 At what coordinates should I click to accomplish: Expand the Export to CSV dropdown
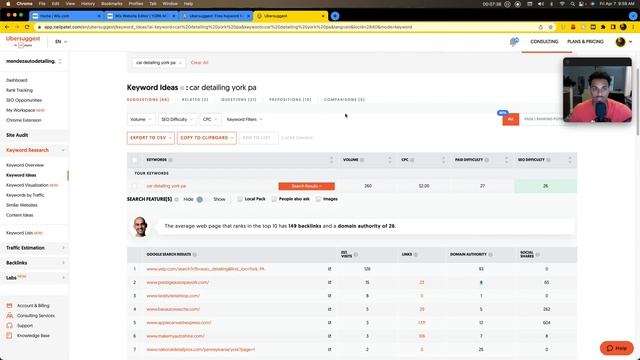pyautogui.click(x=151, y=138)
